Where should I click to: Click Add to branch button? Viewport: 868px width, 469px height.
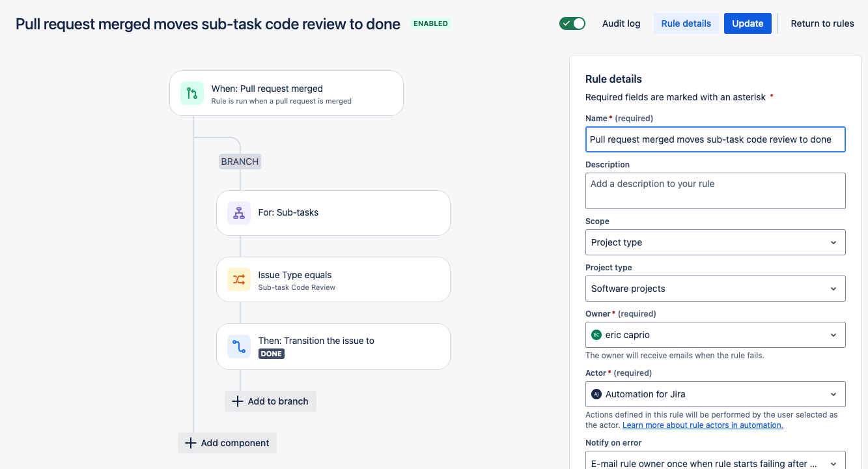270,401
